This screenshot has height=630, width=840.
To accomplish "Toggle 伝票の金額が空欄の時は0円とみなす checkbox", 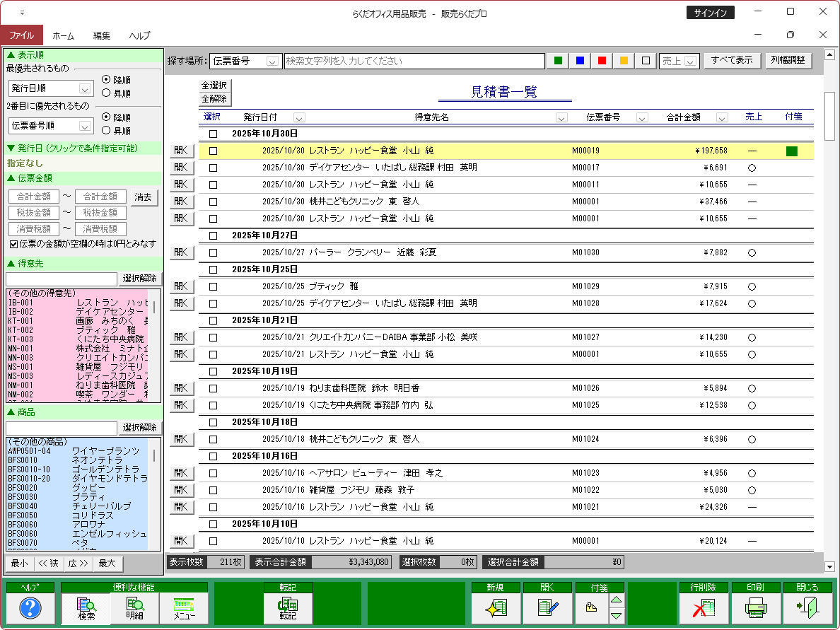I will pos(13,244).
